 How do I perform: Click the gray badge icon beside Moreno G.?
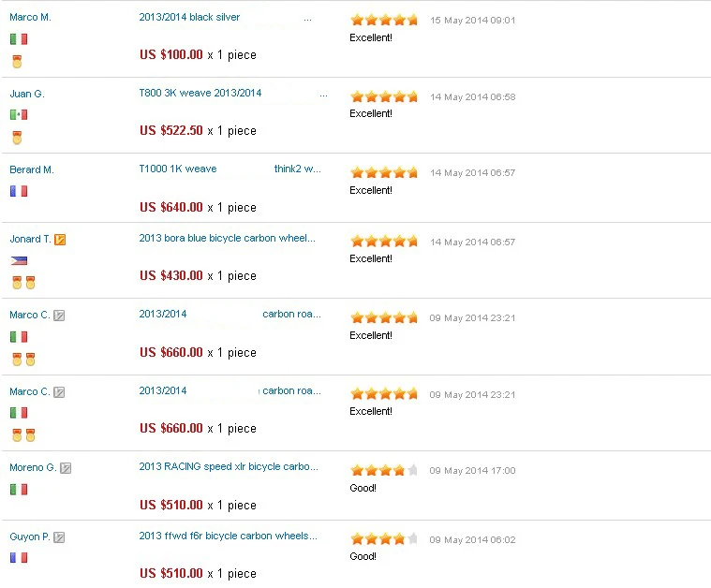[x=66, y=468]
